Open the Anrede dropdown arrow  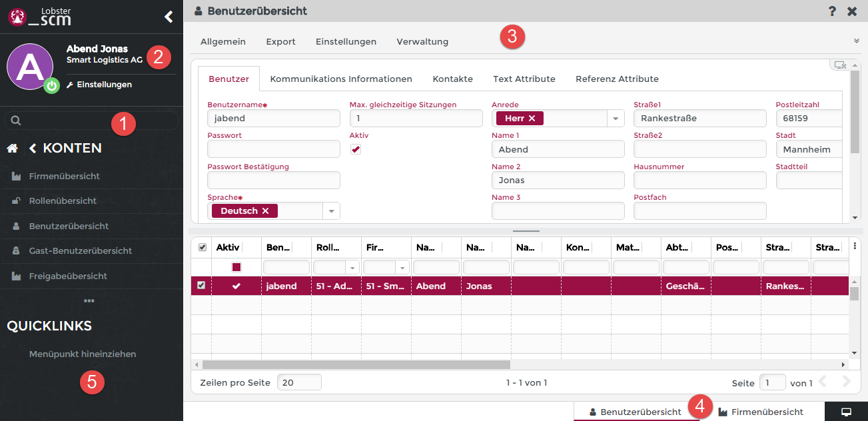coord(616,119)
